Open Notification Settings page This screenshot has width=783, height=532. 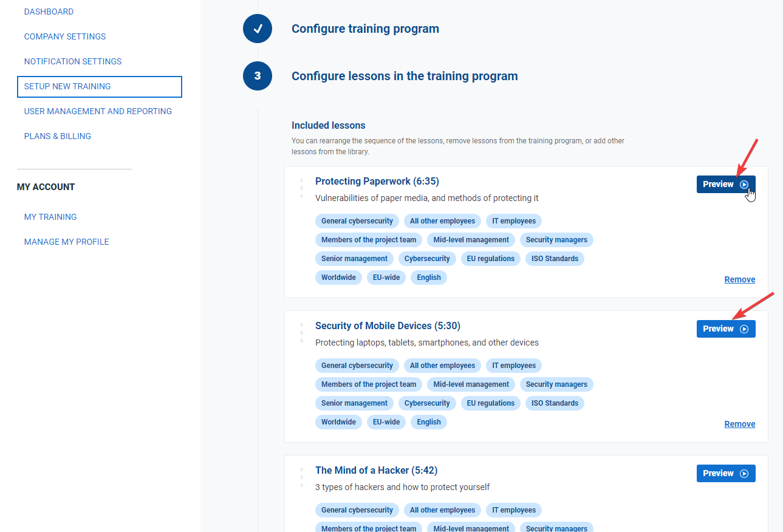73,61
